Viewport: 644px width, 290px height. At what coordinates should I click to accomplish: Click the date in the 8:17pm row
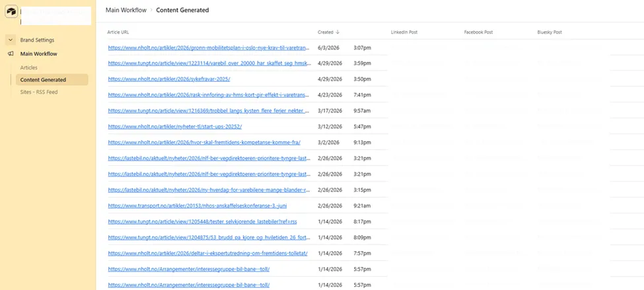330,222
